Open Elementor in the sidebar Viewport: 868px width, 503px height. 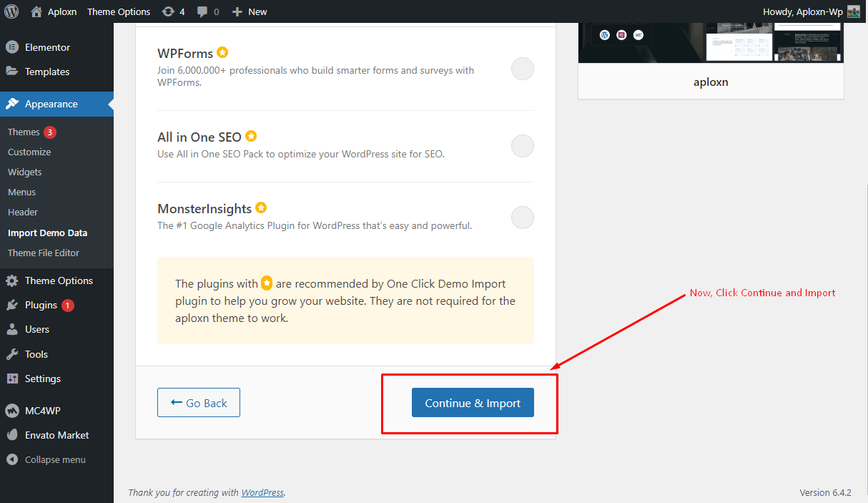(47, 47)
